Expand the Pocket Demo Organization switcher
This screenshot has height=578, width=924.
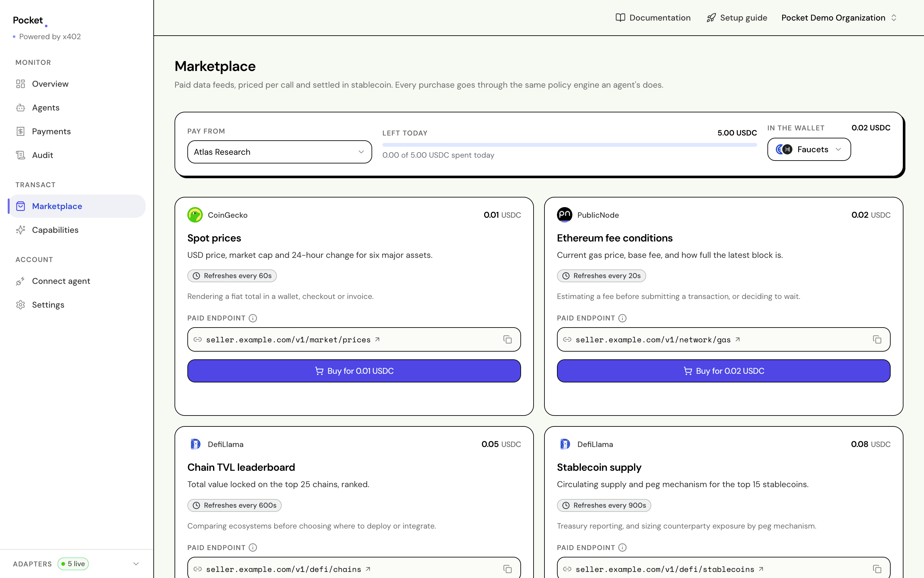839,18
